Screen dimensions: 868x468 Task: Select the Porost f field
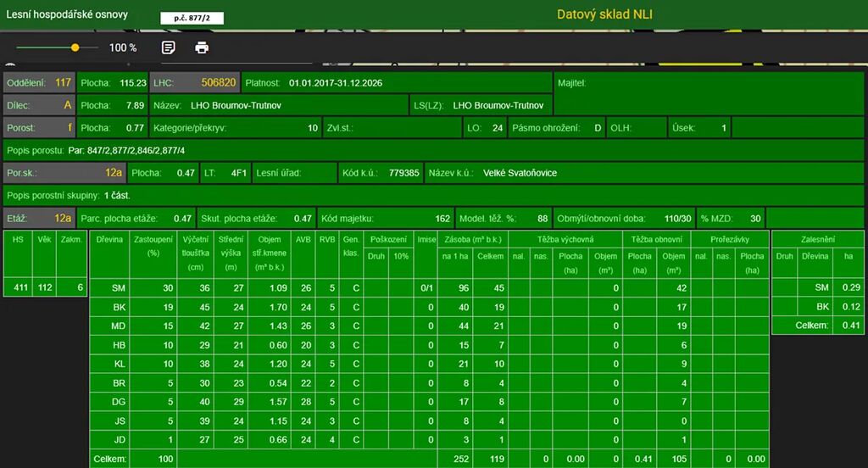pyautogui.click(x=39, y=128)
